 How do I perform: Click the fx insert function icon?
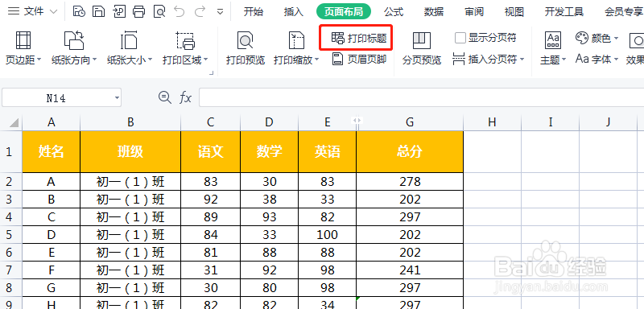click(x=186, y=97)
